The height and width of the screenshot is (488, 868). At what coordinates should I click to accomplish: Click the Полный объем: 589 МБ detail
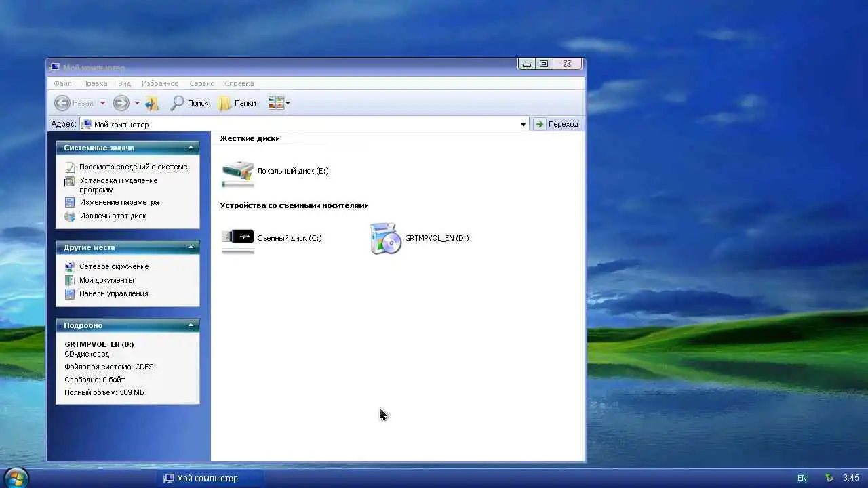pyautogui.click(x=104, y=392)
